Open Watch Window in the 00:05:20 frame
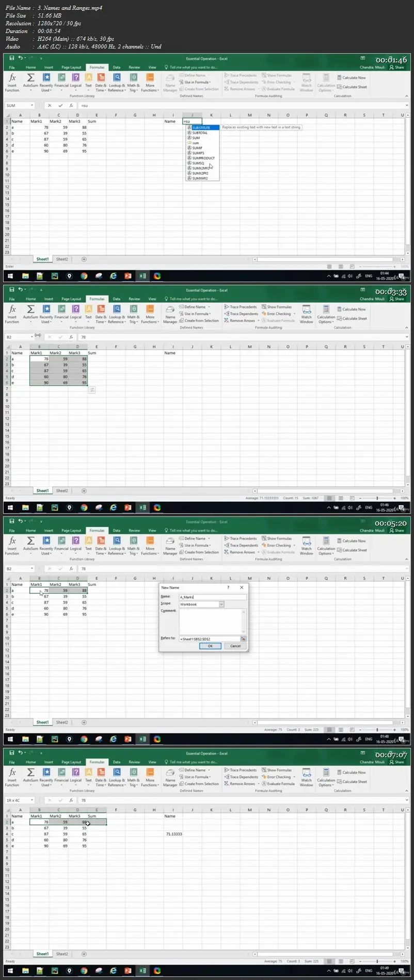This screenshot has height=980, width=414. click(x=307, y=545)
